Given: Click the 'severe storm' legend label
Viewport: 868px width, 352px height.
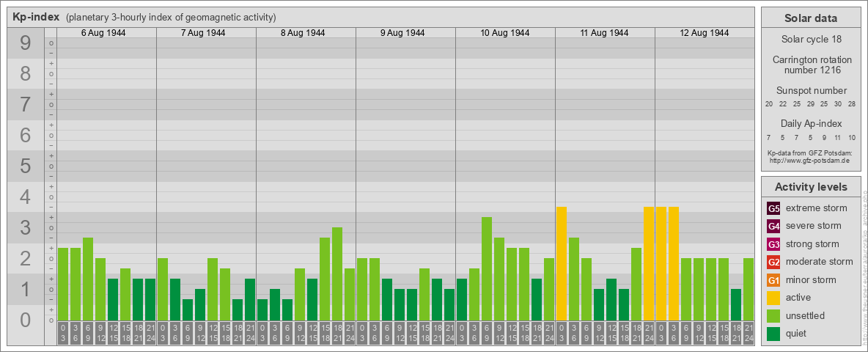Looking at the screenshot, I should [814, 226].
